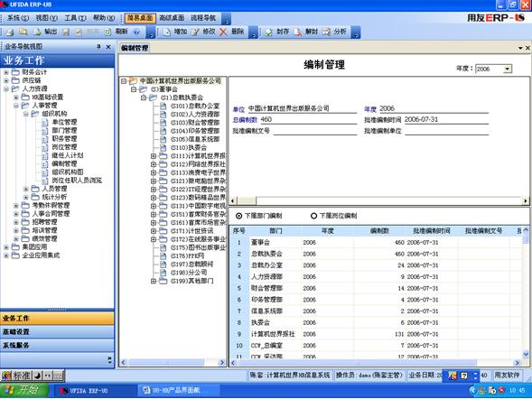Viewport: 532px width, 399px height.
Task: Open 继任人计划 in the navigation tree
Action: pos(67,155)
